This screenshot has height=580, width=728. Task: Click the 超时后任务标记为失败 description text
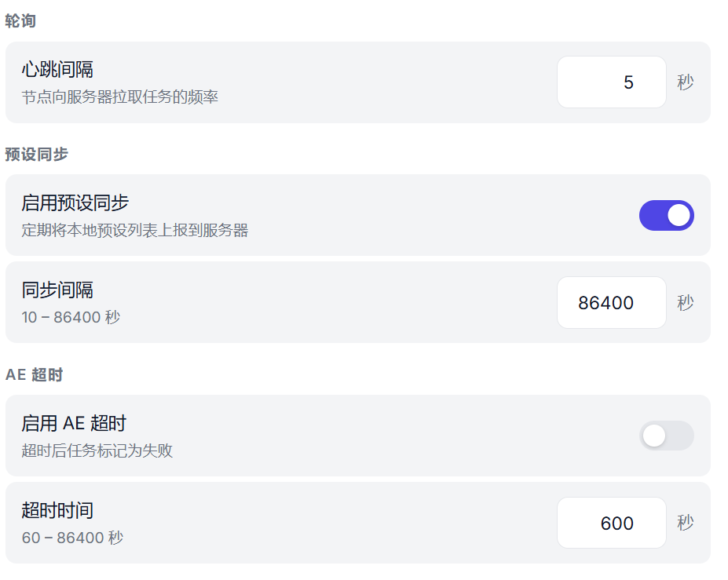point(97,451)
